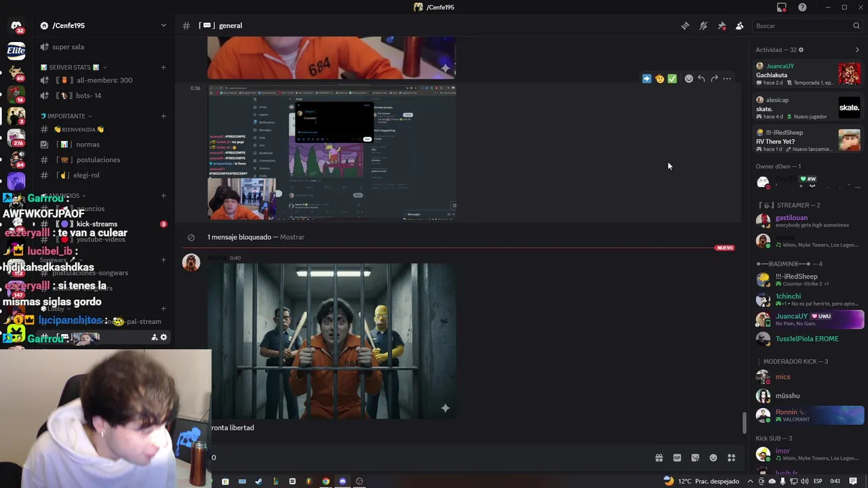868x488 pixels.
Task: Select member Ronnin playing VALORANT
Action: pos(809,415)
